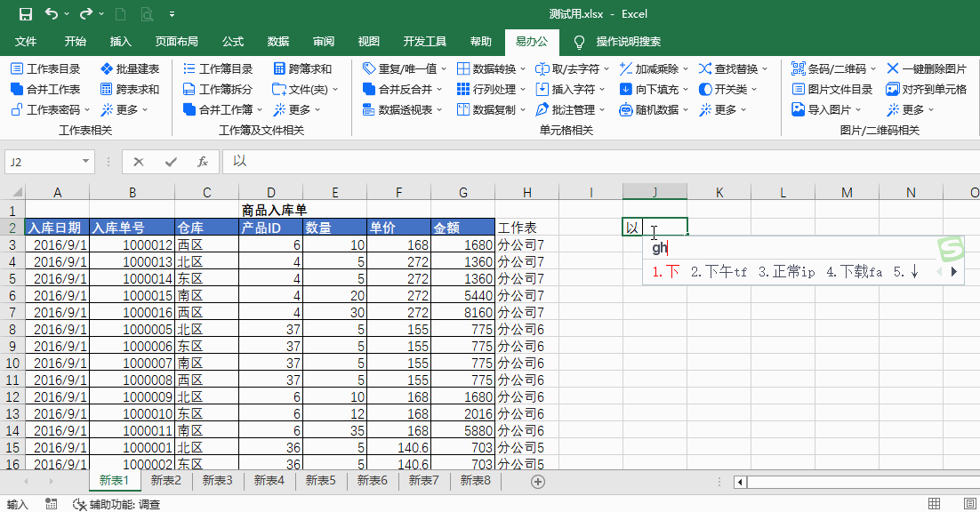Expand 重复/唯一值 dropdown
This screenshot has height=512, width=980.
443,68
